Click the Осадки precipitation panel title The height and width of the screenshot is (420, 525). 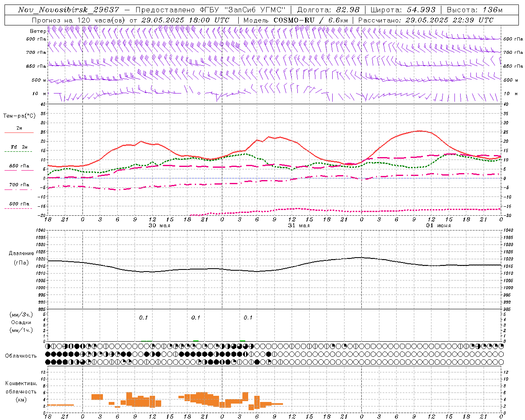pyautogui.click(x=21, y=322)
